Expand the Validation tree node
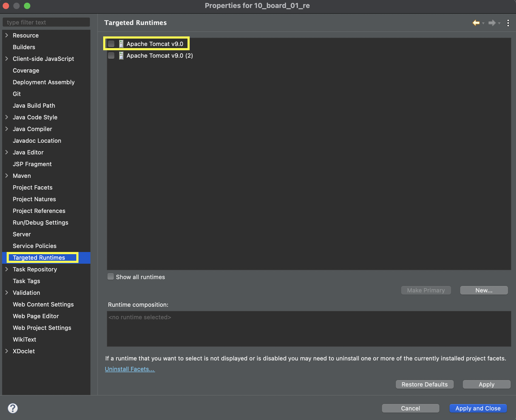The width and height of the screenshot is (516, 420). (7, 293)
